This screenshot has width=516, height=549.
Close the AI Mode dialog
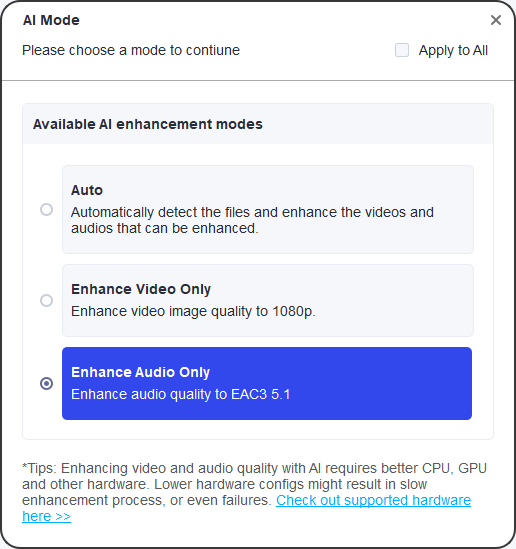coord(496,20)
